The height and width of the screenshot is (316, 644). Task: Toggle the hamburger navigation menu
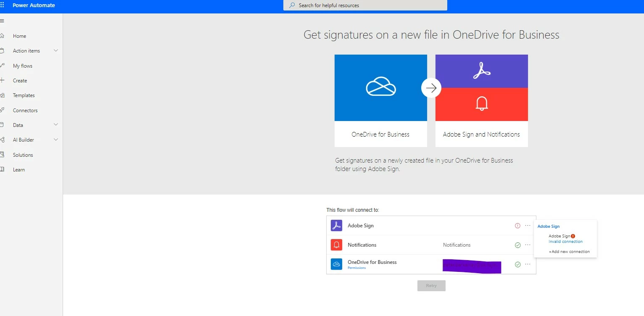(2, 21)
